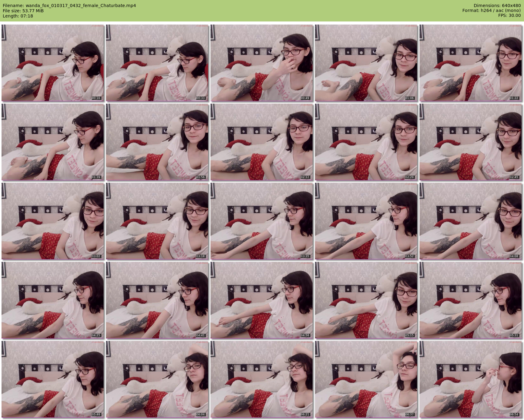The width and height of the screenshot is (524, 420).
Task: Click the frame marked 03:18
Action: pos(157,221)
